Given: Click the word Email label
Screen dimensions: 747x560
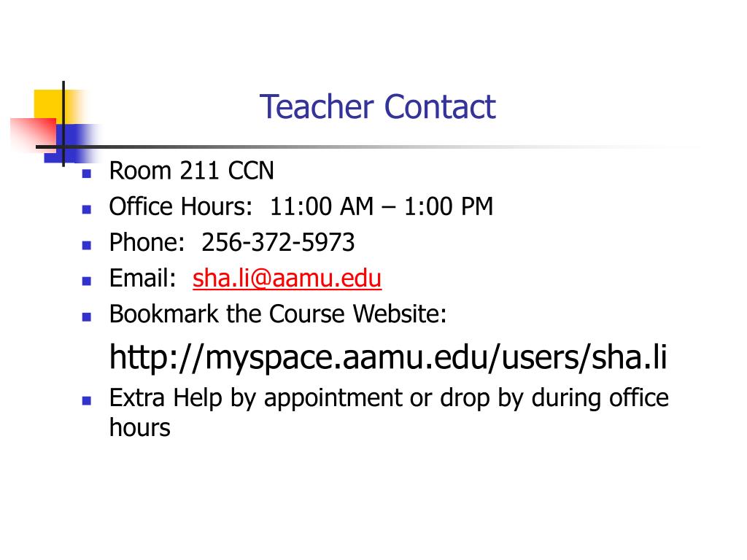Looking at the screenshot, I should [x=142, y=278].
